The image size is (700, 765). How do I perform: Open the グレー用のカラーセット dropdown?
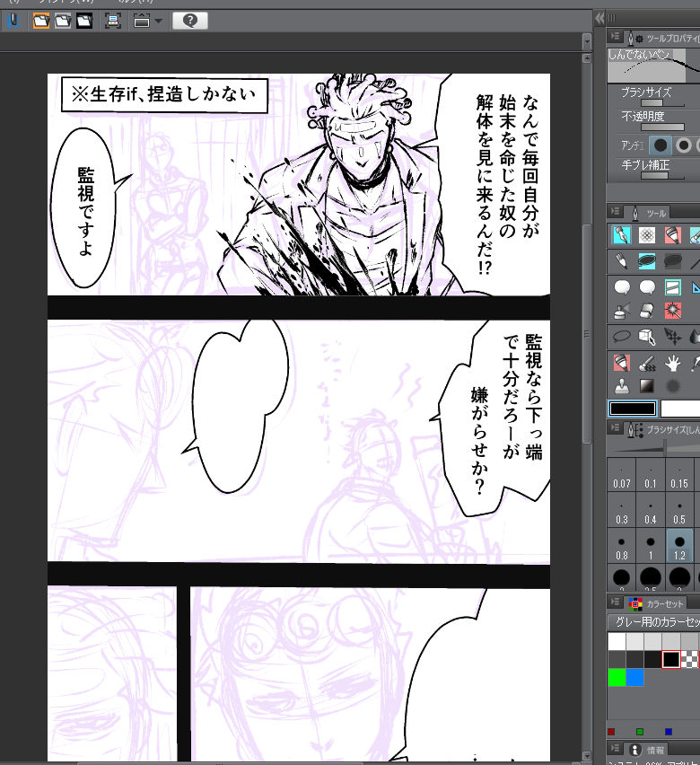tap(653, 621)
